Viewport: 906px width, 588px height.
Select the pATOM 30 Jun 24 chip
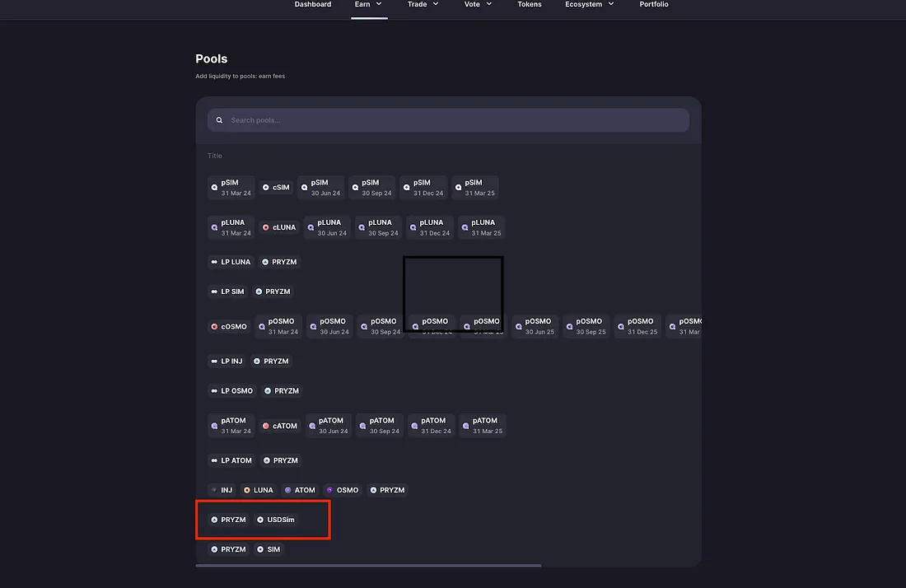328,426
